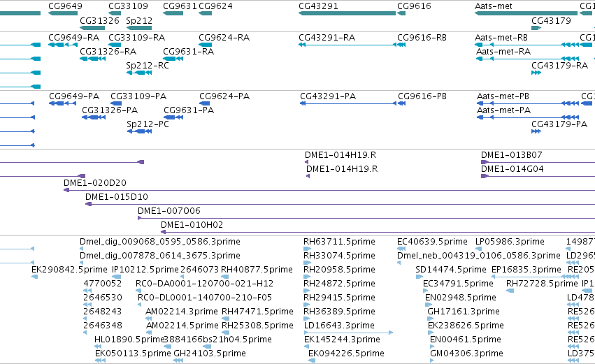The height and width of the screenshot is (364, 595).
Task: Click the DME1-010H02 clone label
Action: (192, 225)
